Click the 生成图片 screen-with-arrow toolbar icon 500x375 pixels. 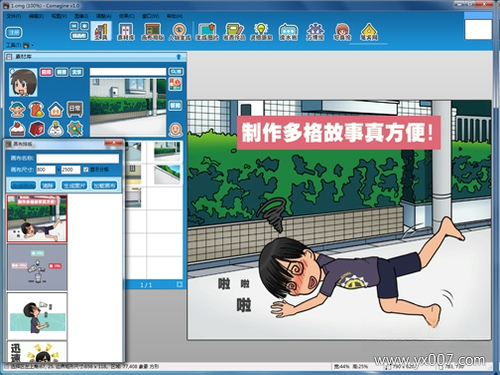pos(207,31)
